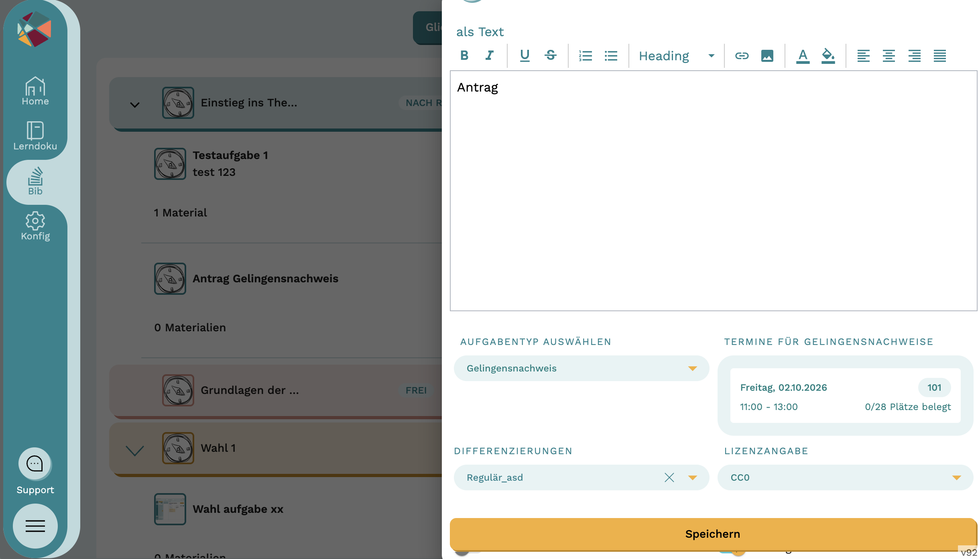The height and width of the screenshot is (559, 980).
Task: Justify the text
Action: [x=940, y=55]
